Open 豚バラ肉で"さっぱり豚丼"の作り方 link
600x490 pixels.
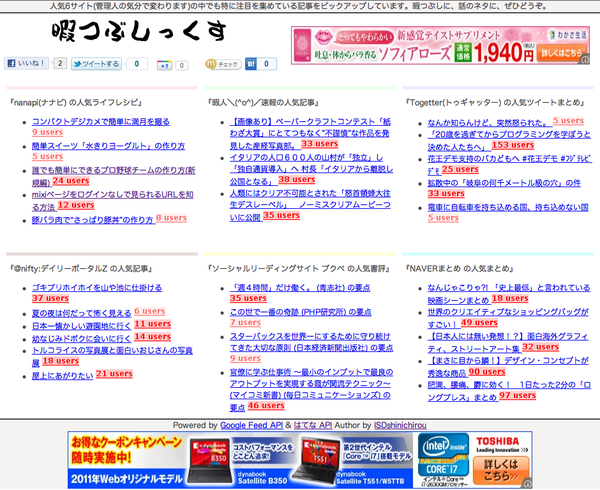pyautogui.click(x=93, y=220)
